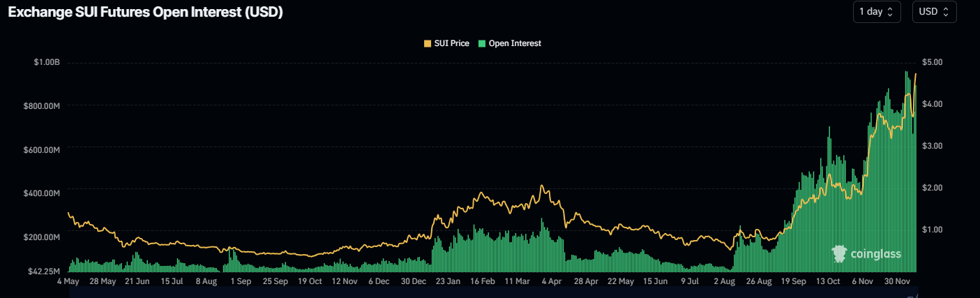980x298 pixels.
Task: Click the Coinglass watermark logo icon
Action: (x=840, y=254)
